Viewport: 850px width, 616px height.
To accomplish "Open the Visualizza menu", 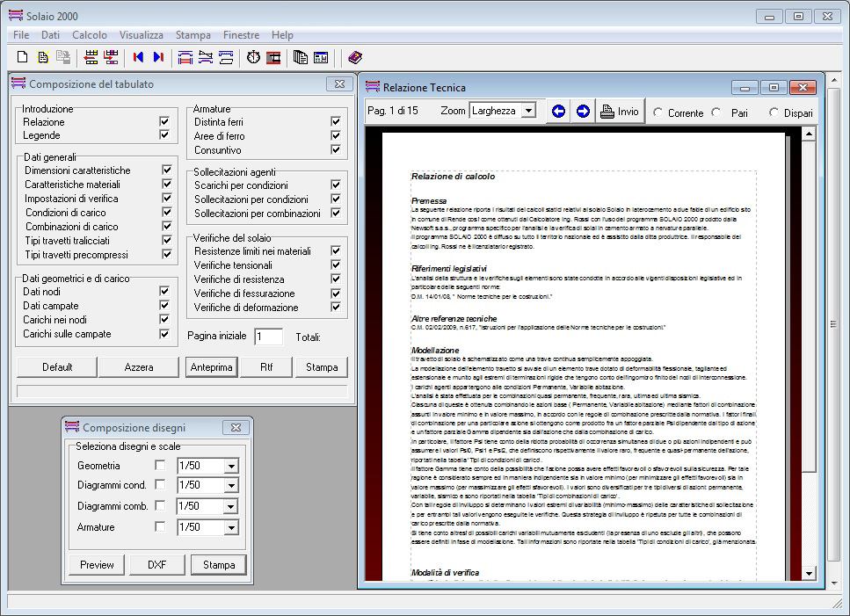I will (x=141, y=34).
